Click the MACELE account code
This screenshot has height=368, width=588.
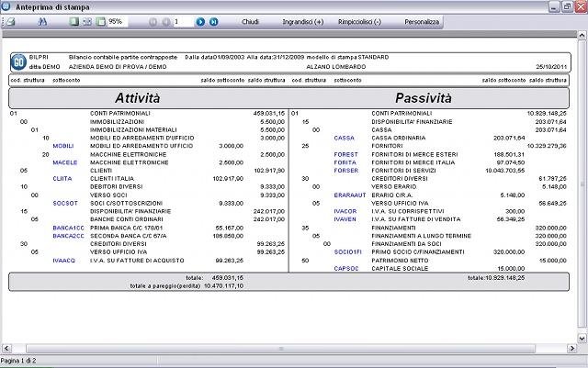[65, 162]
